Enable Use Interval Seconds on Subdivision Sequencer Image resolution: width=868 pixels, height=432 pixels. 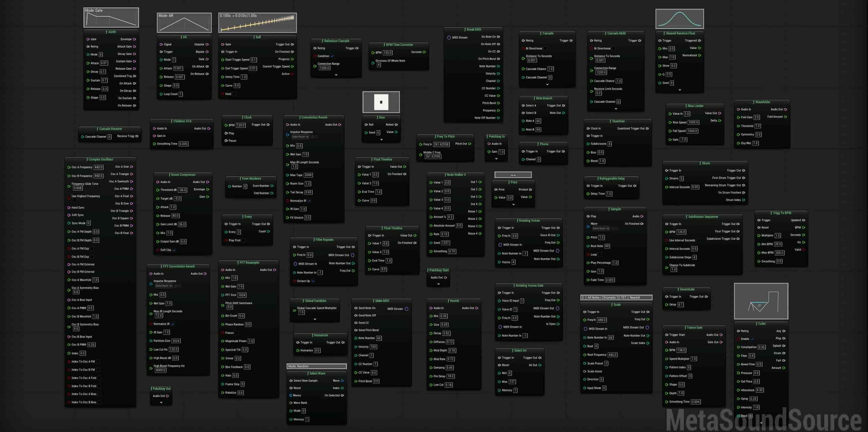(x=698, y=241)
